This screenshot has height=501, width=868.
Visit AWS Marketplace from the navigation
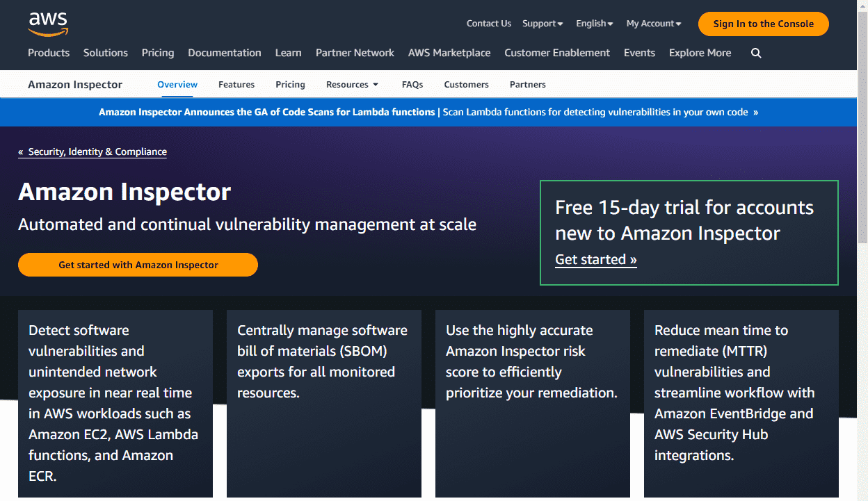pos(449,53)
